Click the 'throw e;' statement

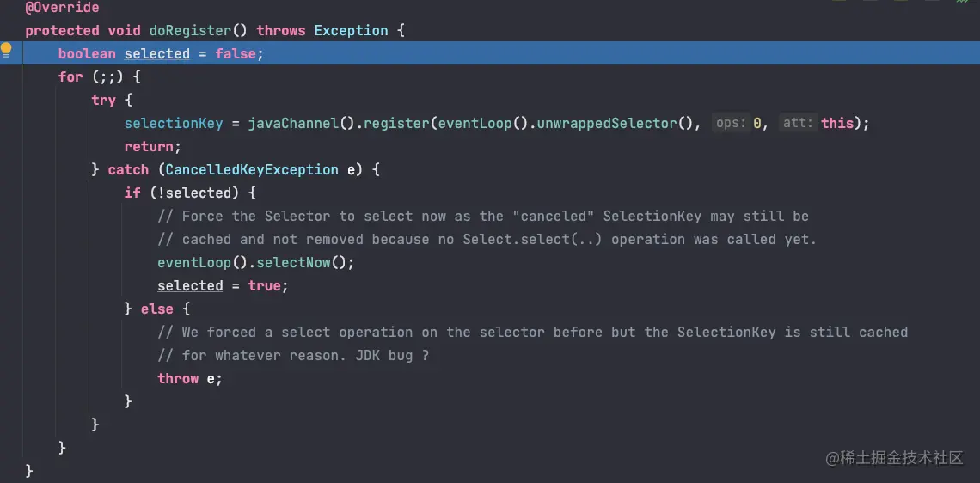(x=190, y=379)
